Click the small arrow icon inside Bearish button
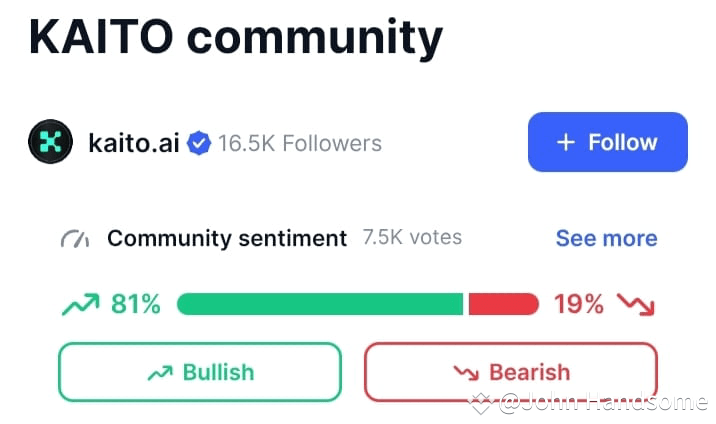This screenshot has height=424, width=716. pos(466,373)
